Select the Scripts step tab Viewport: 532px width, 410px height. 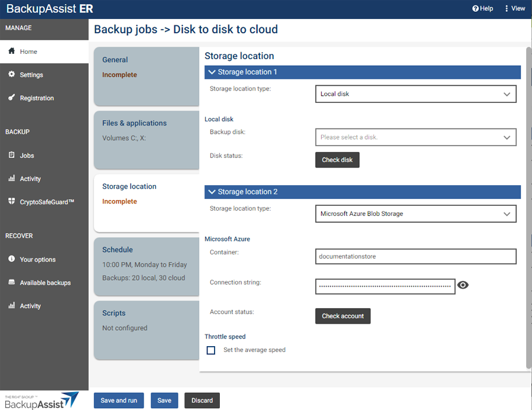[x=147, y=330]
